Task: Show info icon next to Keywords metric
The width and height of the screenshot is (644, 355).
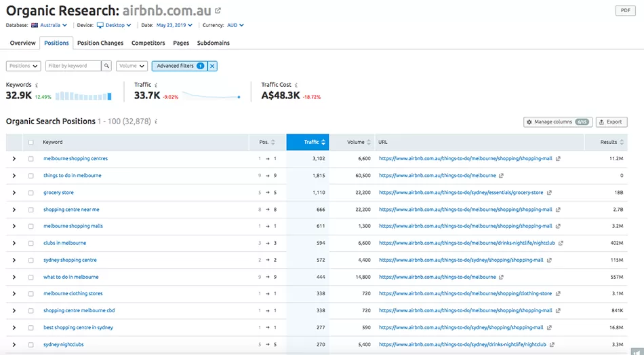Action: 37,85
